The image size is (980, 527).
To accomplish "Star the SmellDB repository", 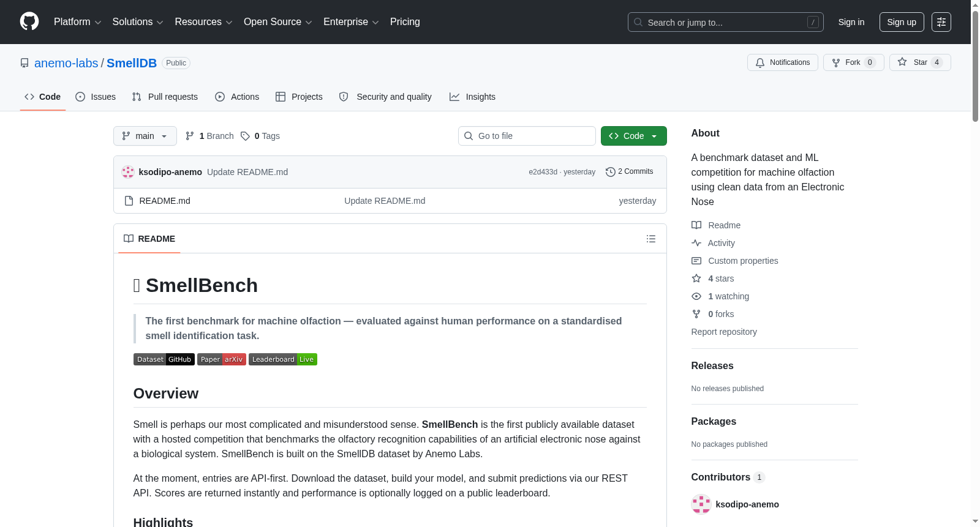I will click(x=920, y=62).
